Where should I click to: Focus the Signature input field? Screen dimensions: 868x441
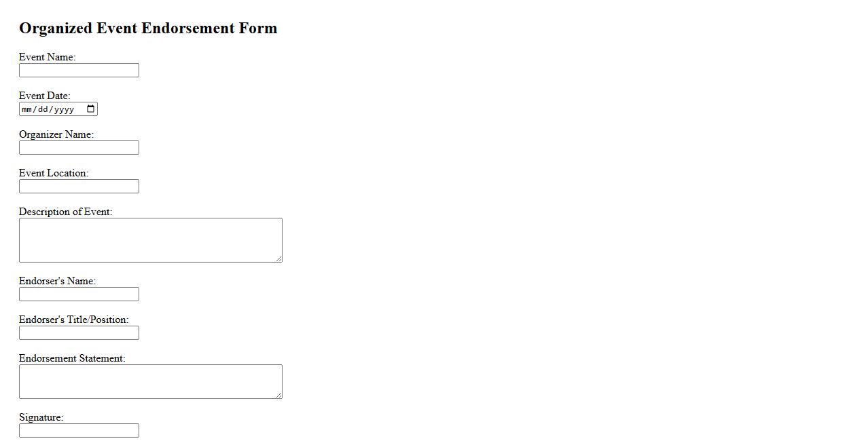click(x=79, y=431)
